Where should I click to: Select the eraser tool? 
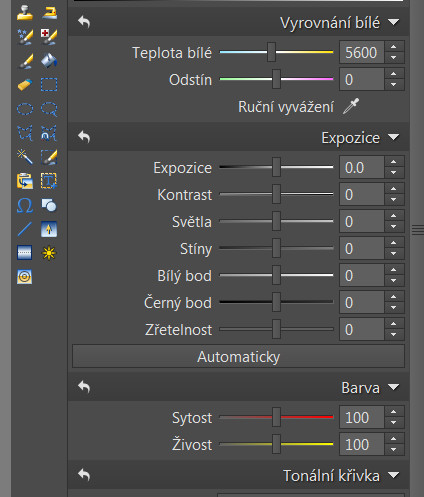(x=25, y=85)
